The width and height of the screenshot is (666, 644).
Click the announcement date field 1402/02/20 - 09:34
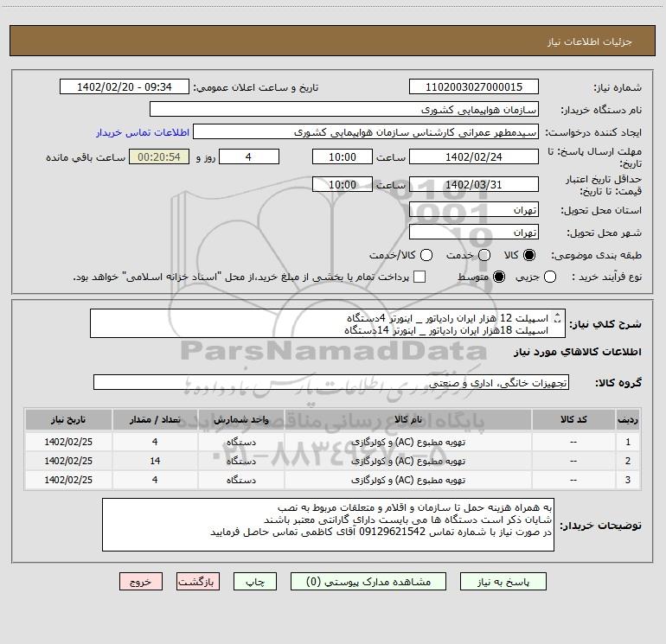[x=125, y=87]
